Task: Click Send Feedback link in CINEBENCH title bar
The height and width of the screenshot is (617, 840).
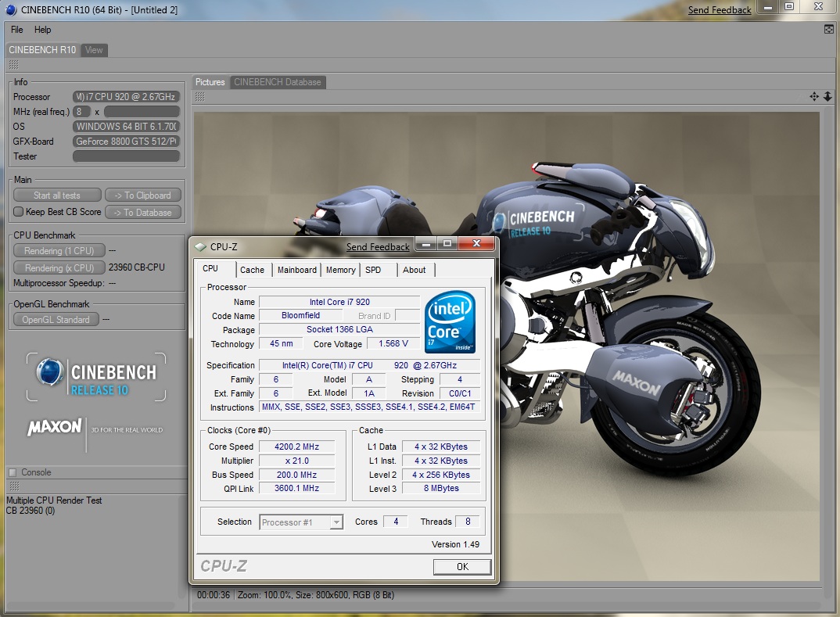Action: (720, 9)
